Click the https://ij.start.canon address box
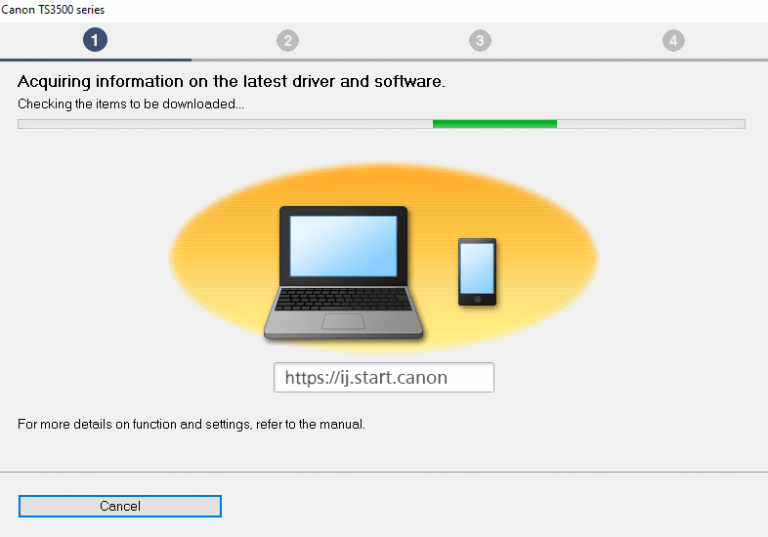 384,377
